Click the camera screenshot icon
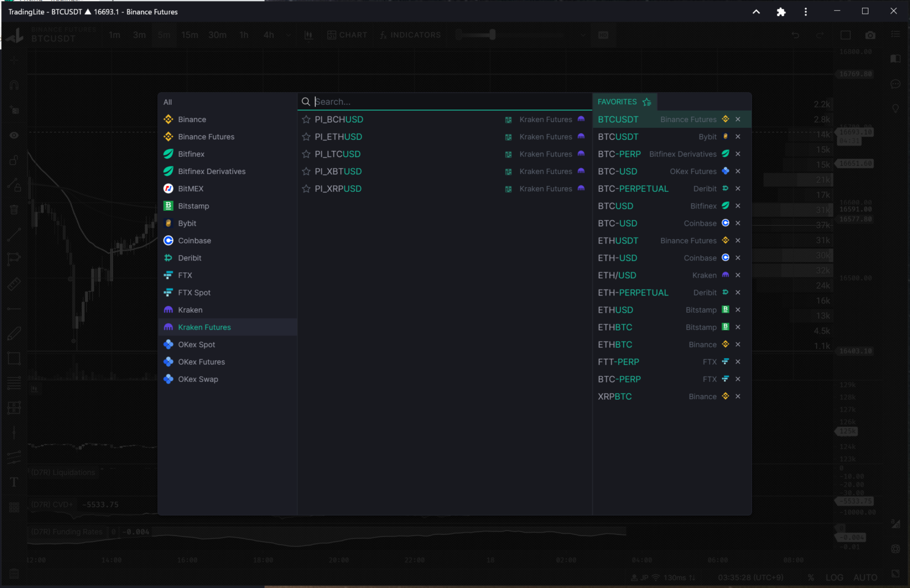The height and width of the screenshot is (588, 910). click(x=870, y=36)
